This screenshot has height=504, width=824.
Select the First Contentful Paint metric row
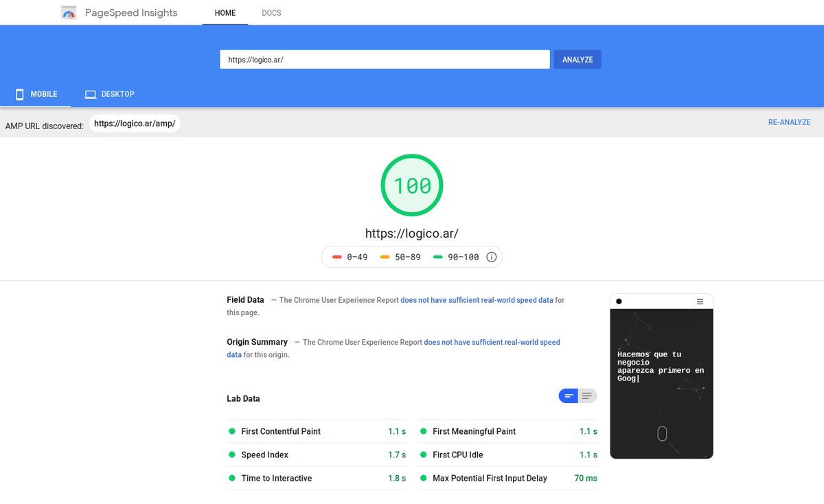pyautogui.click(x=317, y=431)
